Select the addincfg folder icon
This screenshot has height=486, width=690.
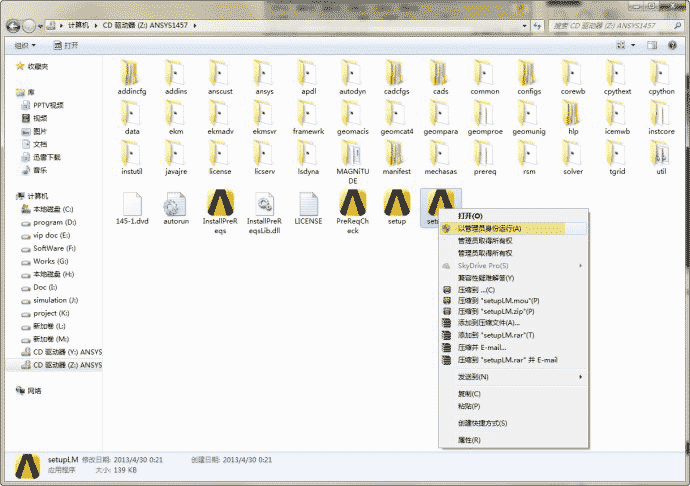[x=132, y=73]
